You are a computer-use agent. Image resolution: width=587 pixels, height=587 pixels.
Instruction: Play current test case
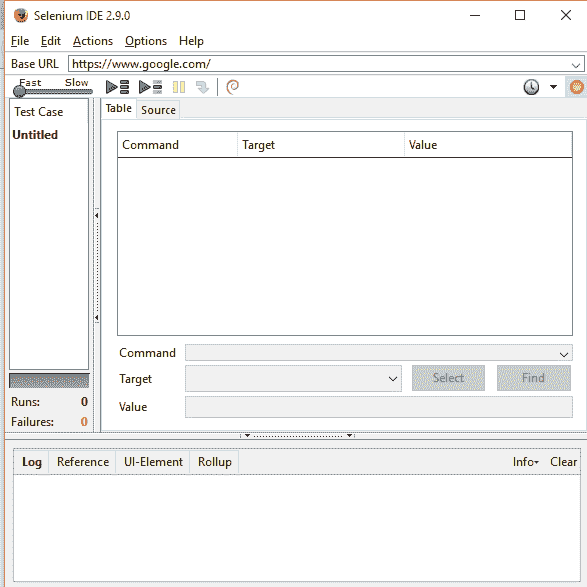coord(150,87)
